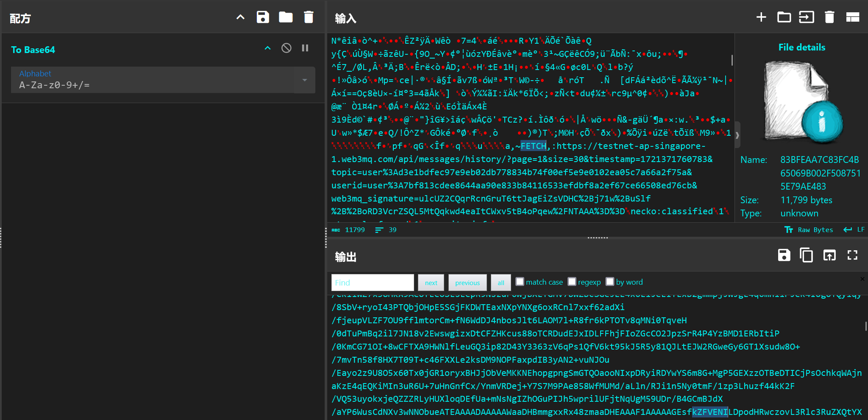Maximise the output pane

pos(852,255)
